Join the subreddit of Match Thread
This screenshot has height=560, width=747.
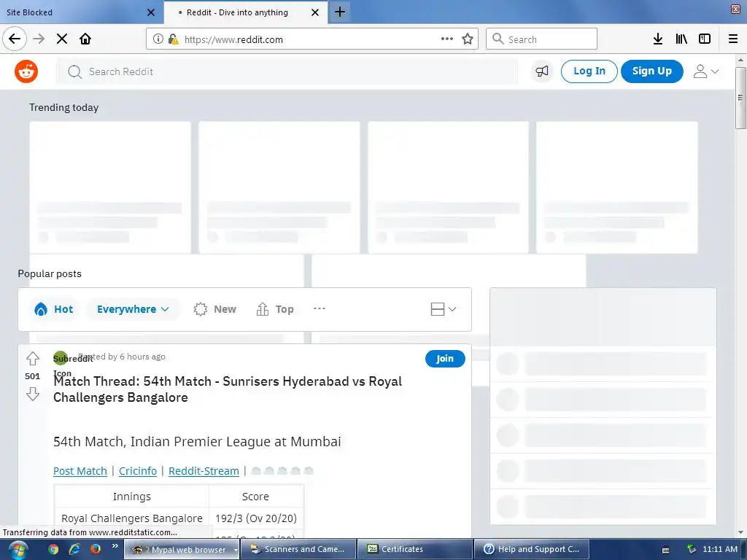[x=445, y=359]
